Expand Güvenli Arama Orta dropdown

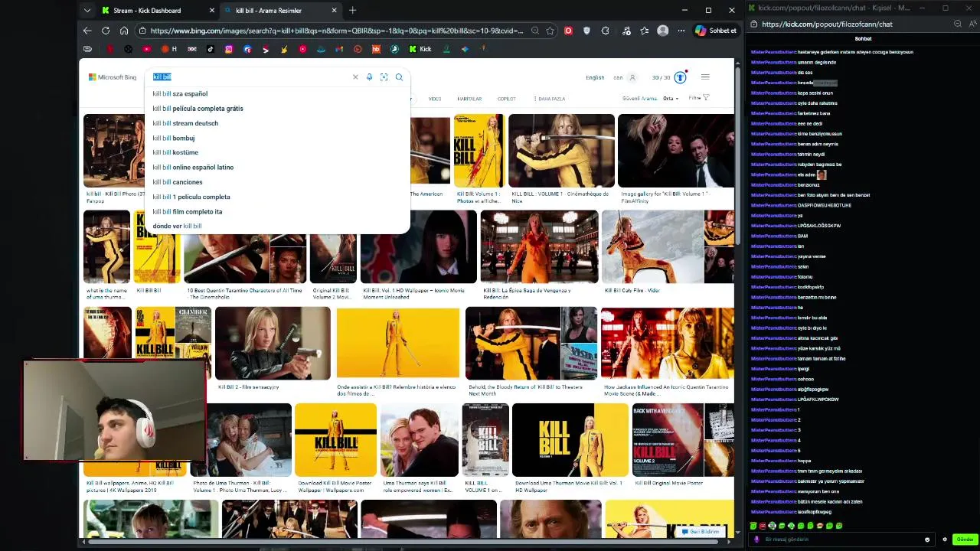coord(671,99)
